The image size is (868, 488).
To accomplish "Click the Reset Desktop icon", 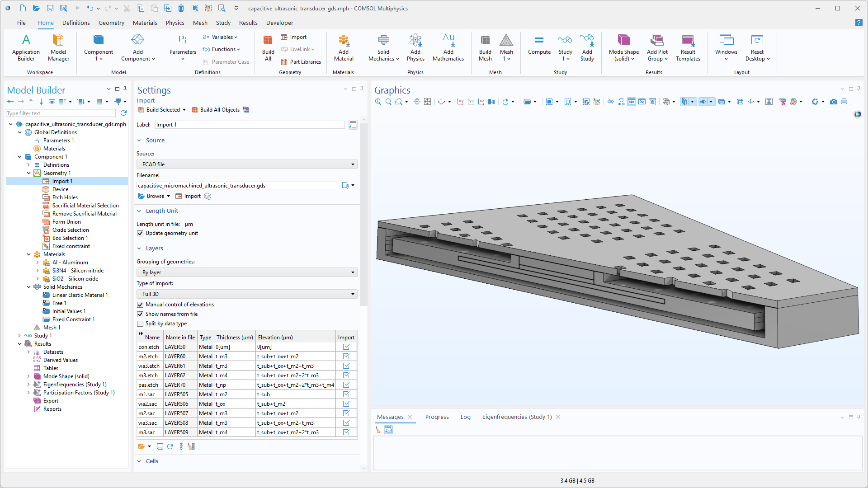I will coord(757,47).
